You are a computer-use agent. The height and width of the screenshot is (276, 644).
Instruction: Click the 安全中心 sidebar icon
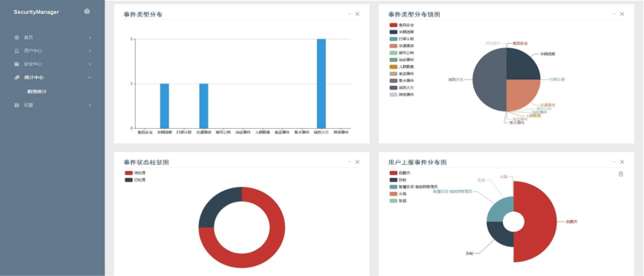tap(17, 64)
